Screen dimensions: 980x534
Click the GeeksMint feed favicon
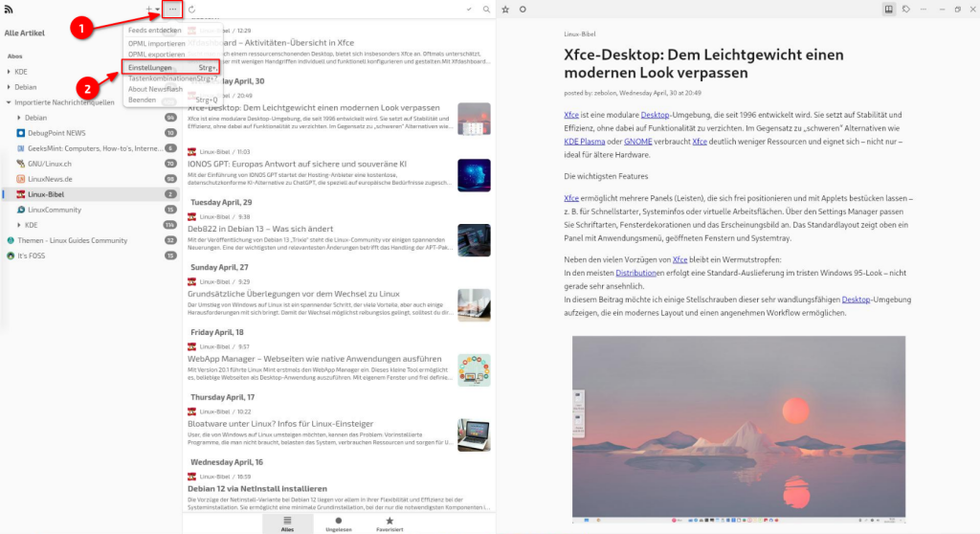pyautogui.click(x=21, y=148)
